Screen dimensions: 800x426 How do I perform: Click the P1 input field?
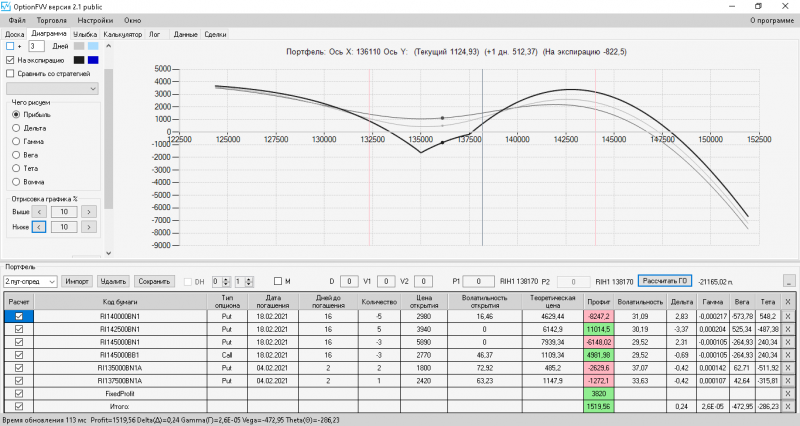pos(478,281)
